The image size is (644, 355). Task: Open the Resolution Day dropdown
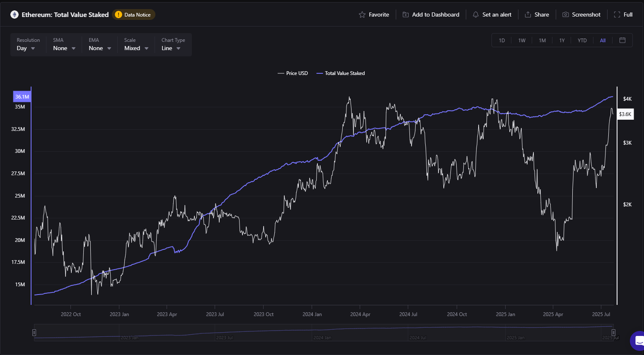[x=28, y=44]
